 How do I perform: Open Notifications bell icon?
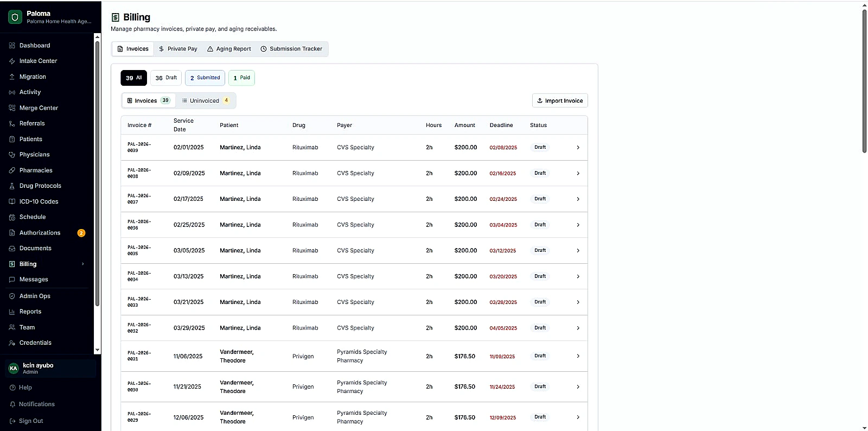point(12,404)
